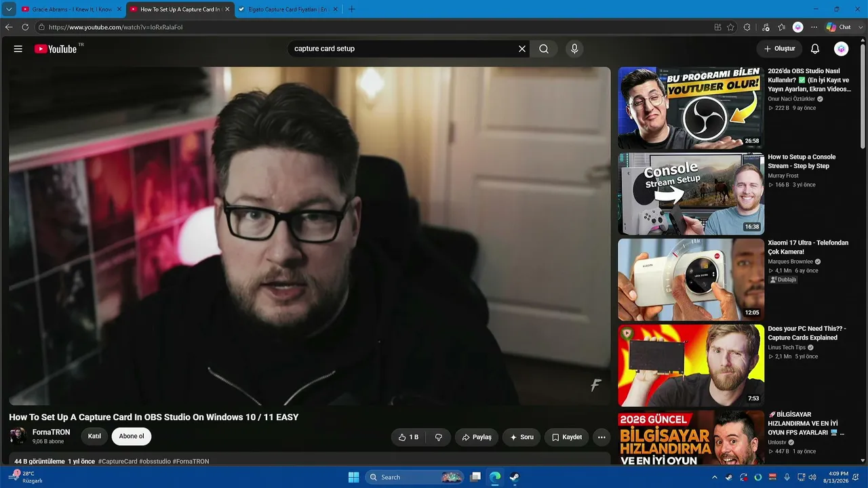Add this page to favorites star

pyautogui.click(x=730, y=27)
